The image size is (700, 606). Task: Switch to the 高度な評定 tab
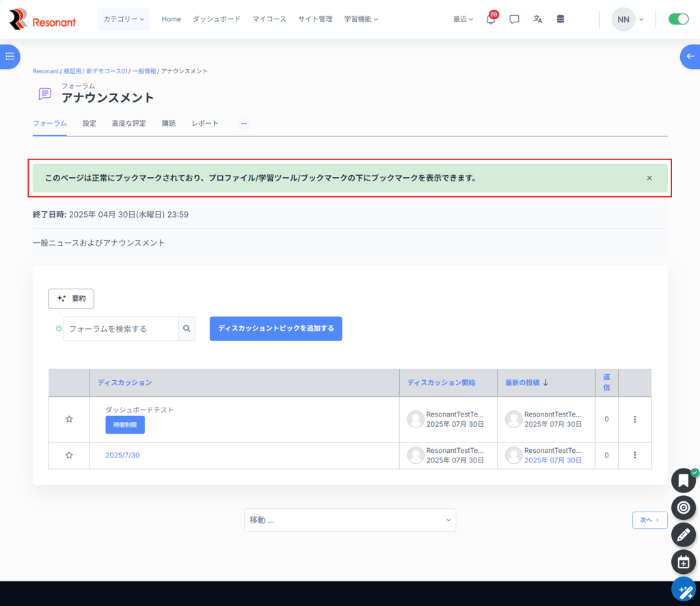click(129, 124)
